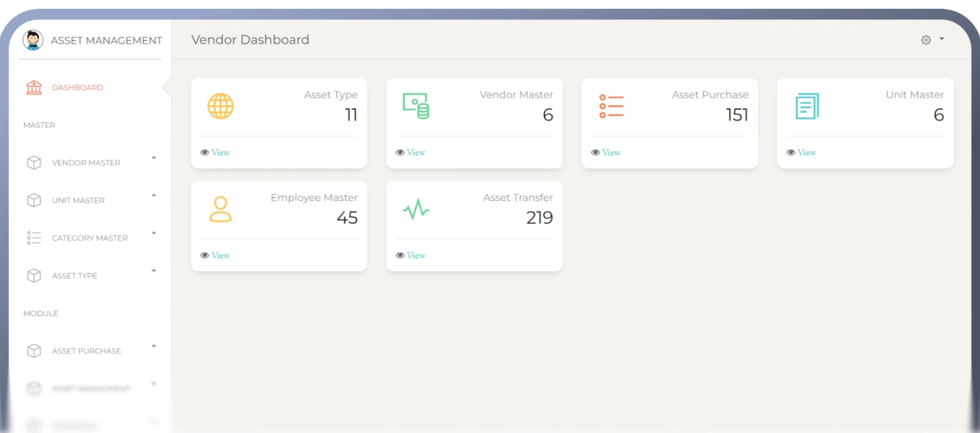Expand Unit Master submenu caret
The height and width of the screenshot is (433, 980).
(154, 195)
